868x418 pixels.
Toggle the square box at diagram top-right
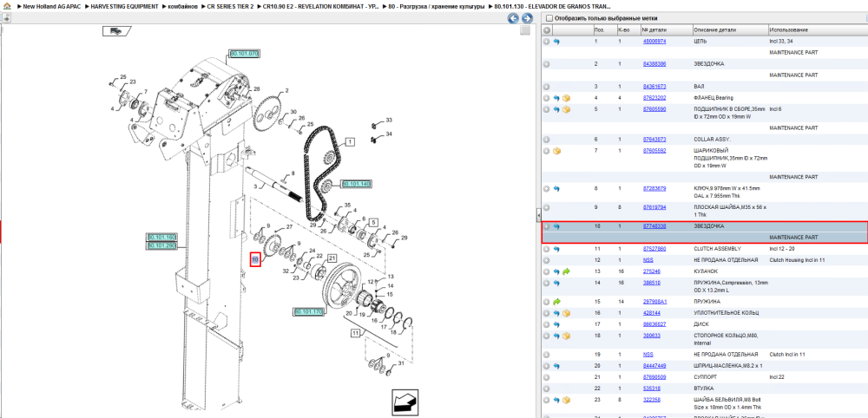525,31
